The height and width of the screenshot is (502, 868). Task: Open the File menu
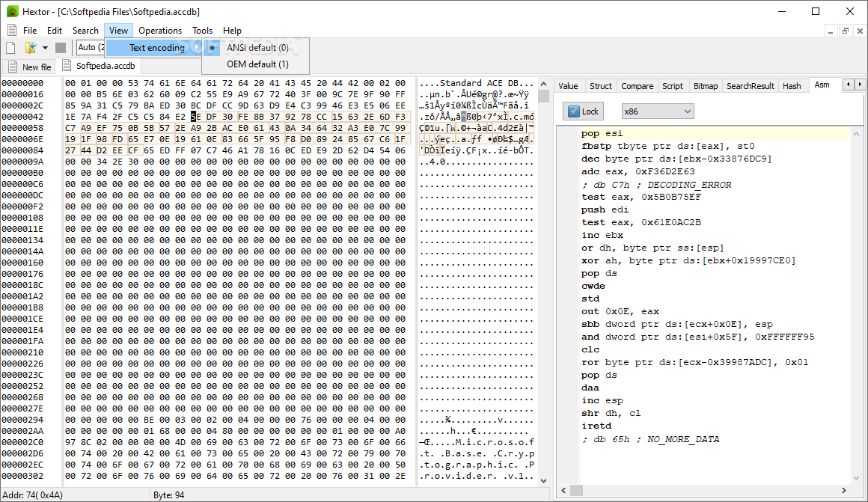tap(30, 31)
